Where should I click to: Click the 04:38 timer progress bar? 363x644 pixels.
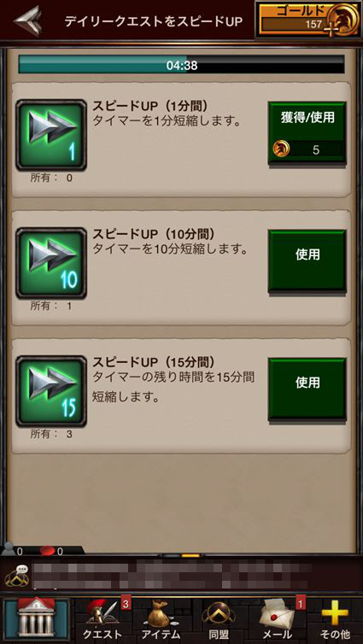click(x=181, y=65)
